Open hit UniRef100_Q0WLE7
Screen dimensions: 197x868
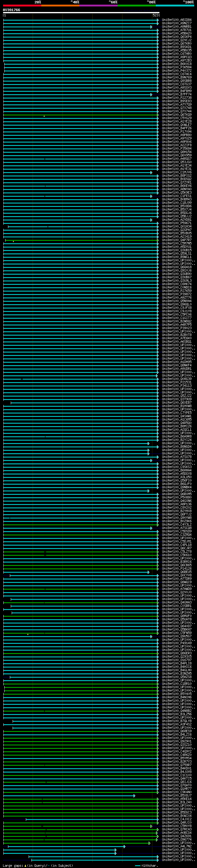point(176,125)
